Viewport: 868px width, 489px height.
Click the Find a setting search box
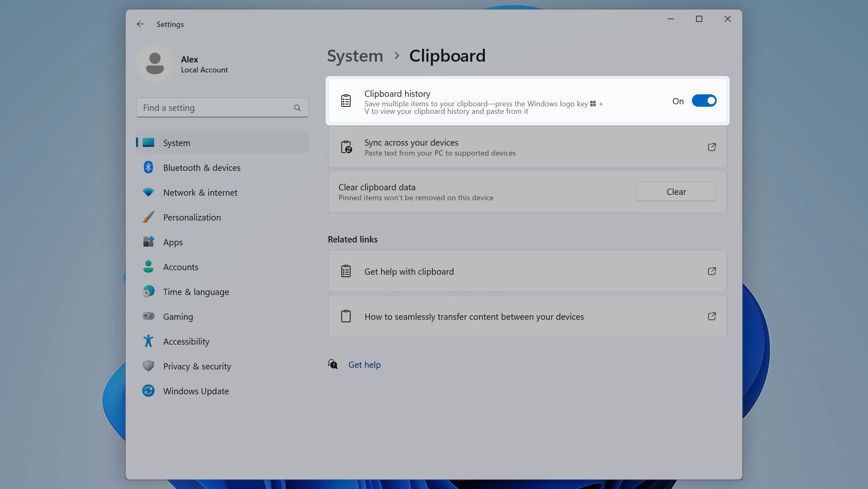pos(222,108)
